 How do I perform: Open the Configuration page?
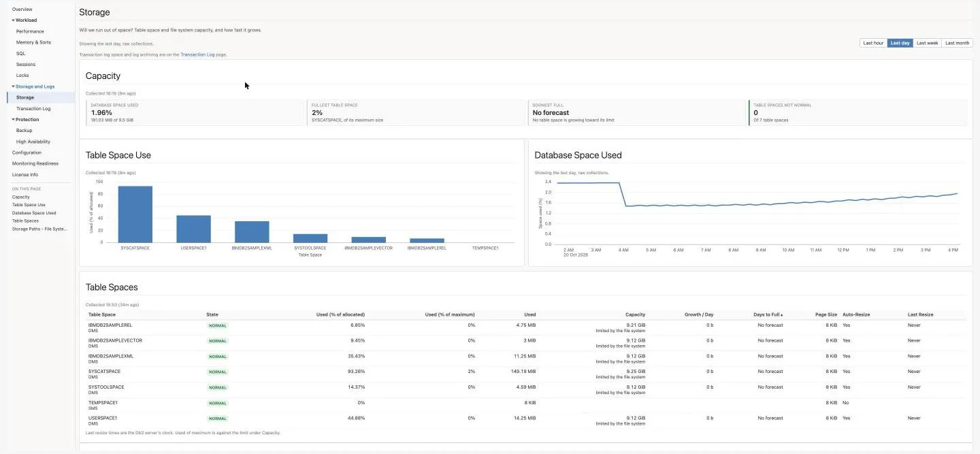27,152
